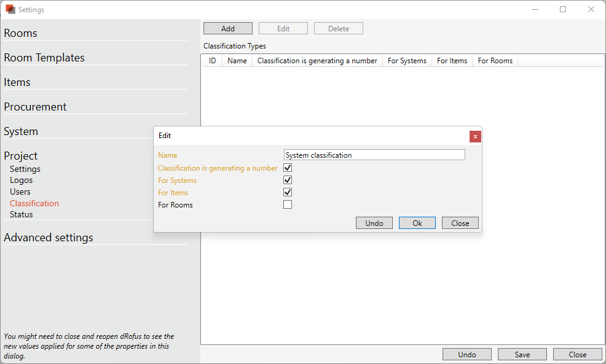The image size is (606, 364).
Task: Uncheck the For Systems checkbox
Action: pyautogui.click(x=287, y=180)
